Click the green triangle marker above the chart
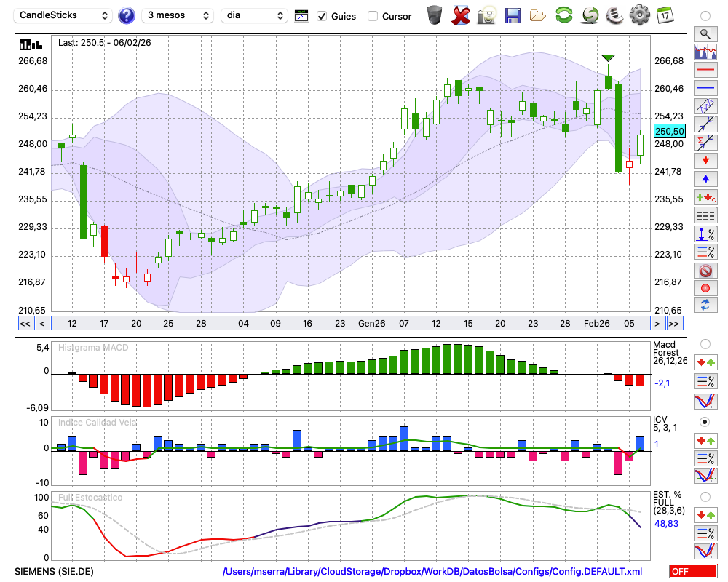 click(x=608, y=58)
